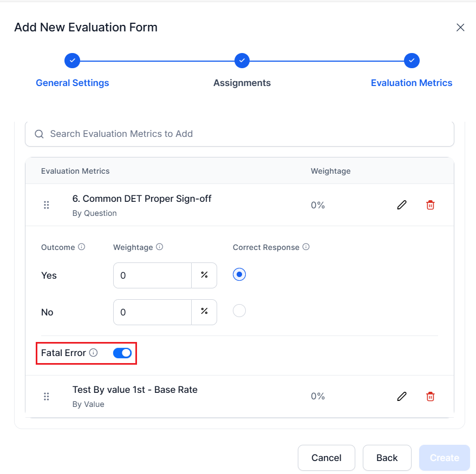Go to the General Settings step
This screenshot has height=474, width=476.
click(72, 83)
